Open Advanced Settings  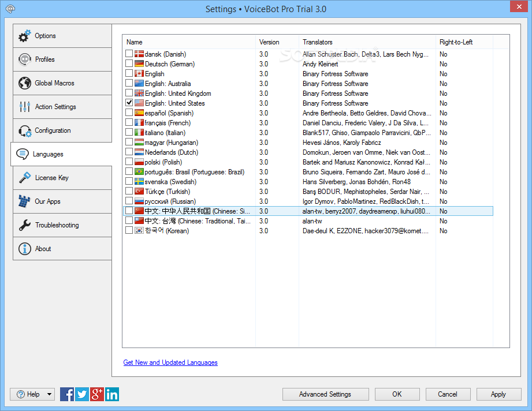point(325,394)
